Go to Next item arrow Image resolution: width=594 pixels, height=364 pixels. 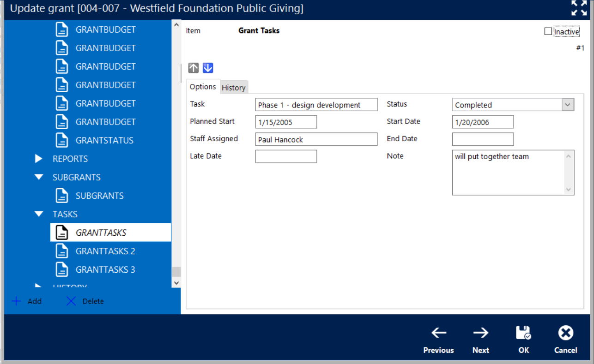[x=480, y=333]
